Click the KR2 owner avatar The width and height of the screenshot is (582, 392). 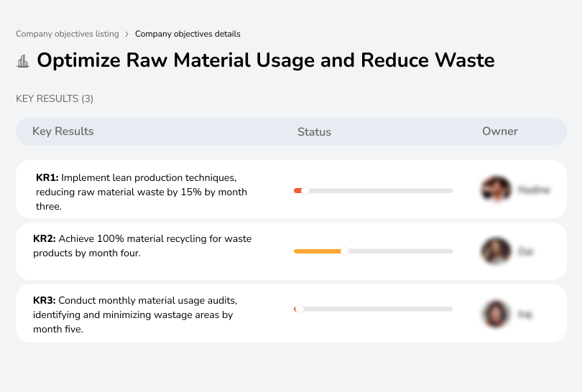coord(496,251)
